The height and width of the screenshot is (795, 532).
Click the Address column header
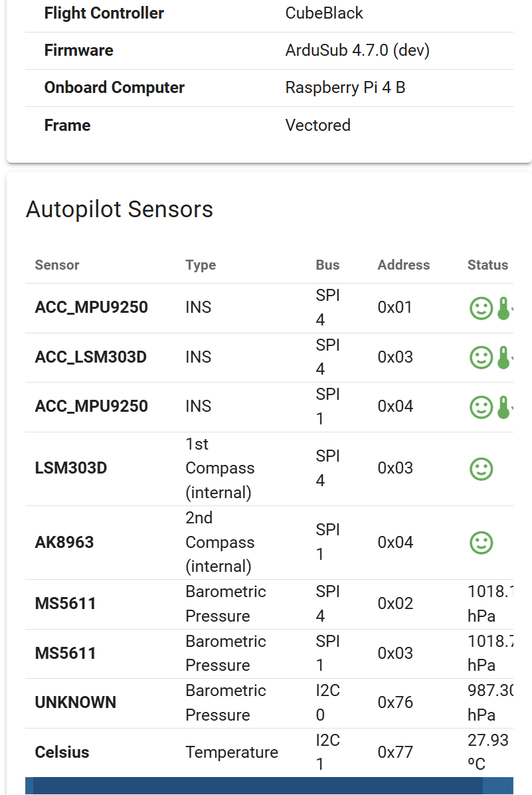(x=403, y=265)
